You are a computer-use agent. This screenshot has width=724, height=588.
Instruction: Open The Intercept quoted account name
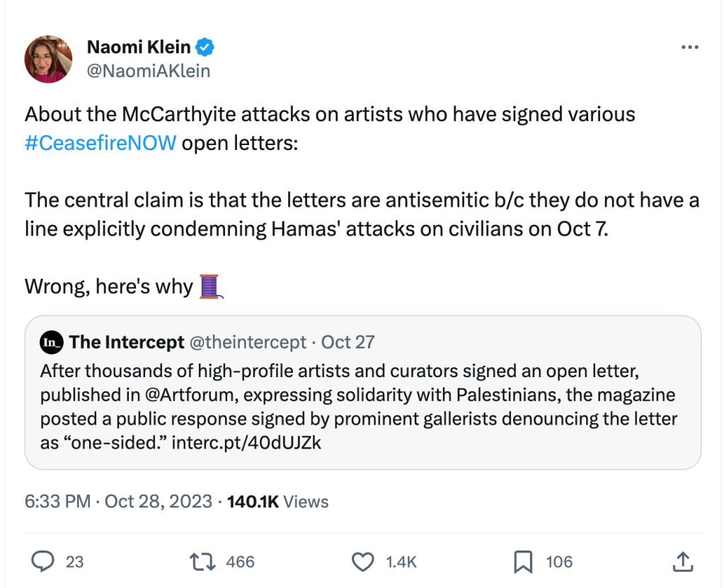point(127,342)
